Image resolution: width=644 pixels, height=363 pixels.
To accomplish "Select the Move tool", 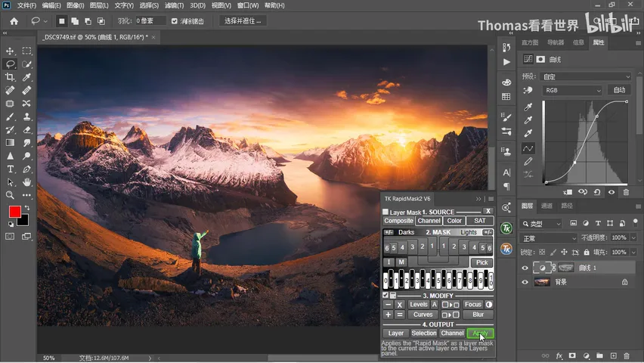I will click(10, 51).
